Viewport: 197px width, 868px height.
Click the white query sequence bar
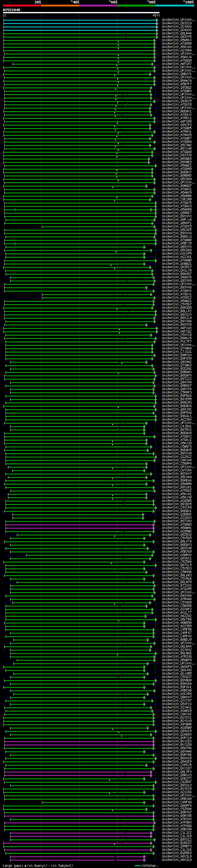pos(81,12)
